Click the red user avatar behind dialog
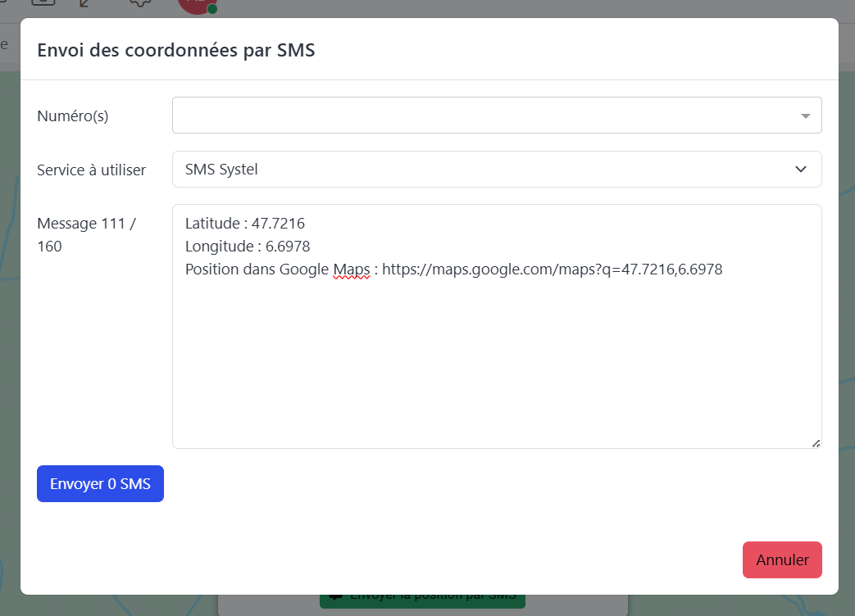855x616 pixels. 195,4
